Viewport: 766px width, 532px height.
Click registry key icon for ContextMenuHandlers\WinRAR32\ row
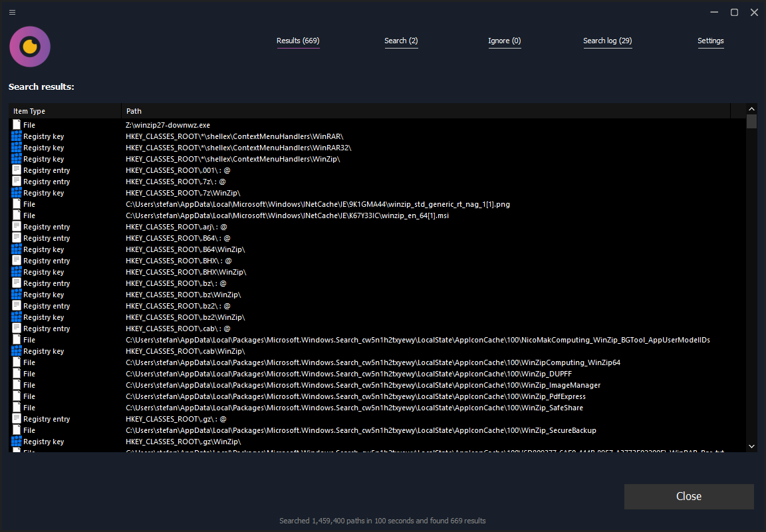pyautogui.click(x=17, y=148)
